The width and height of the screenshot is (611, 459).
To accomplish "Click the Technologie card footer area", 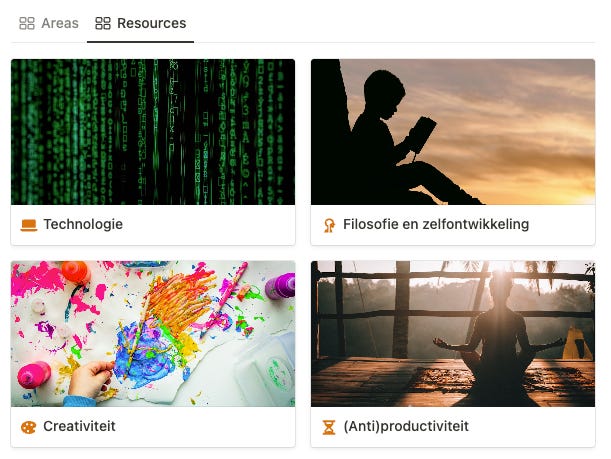I will pyautogui.click(x=153, y=225).
